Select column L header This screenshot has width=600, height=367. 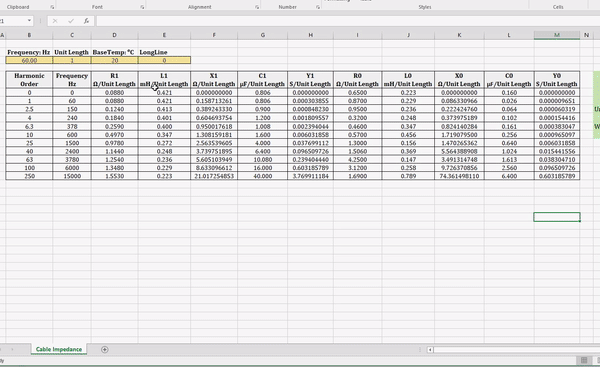509,35
